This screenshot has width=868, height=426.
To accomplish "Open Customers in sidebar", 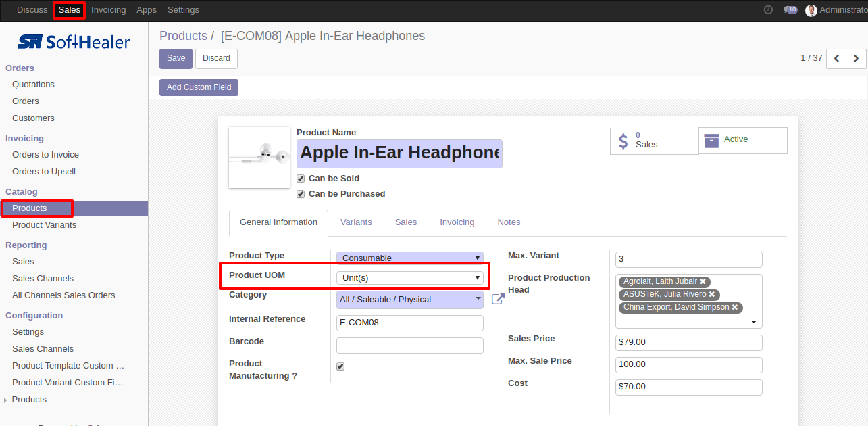I will pos(33,118).
